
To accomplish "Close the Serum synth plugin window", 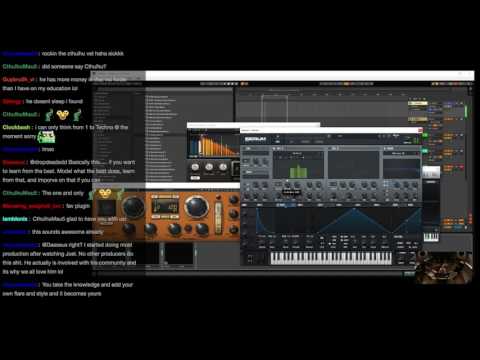I will [x=420, y=130].
